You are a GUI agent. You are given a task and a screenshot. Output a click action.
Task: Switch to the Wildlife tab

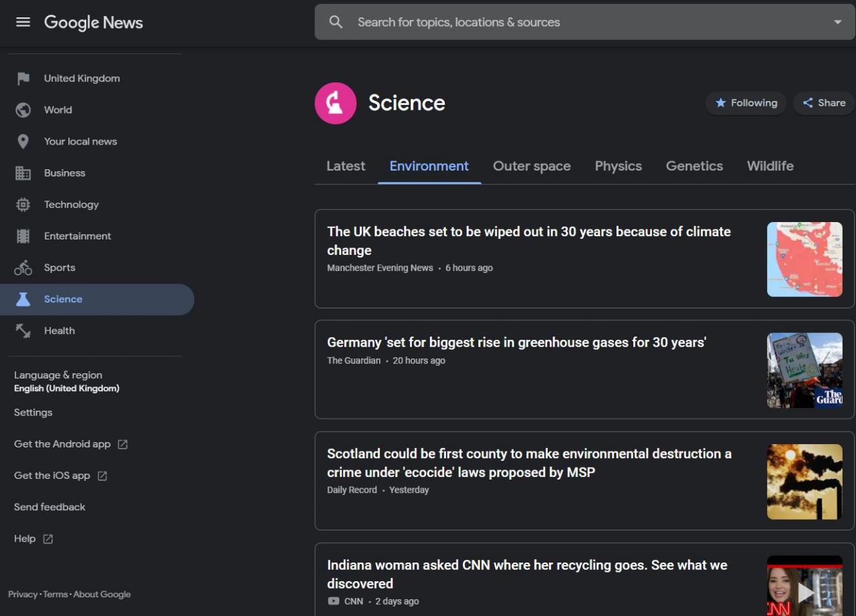click(x=770, y=166)
